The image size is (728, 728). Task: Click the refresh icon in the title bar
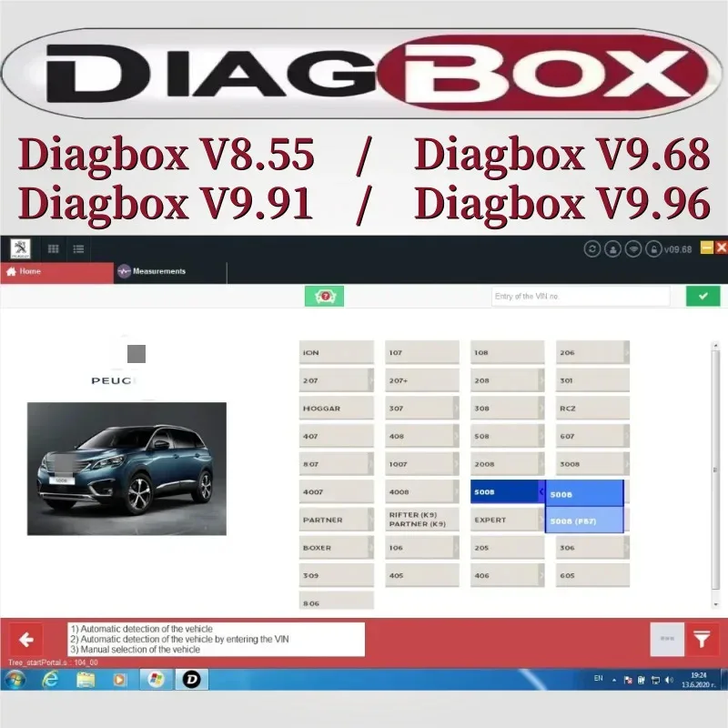click(x=594, y=249)
